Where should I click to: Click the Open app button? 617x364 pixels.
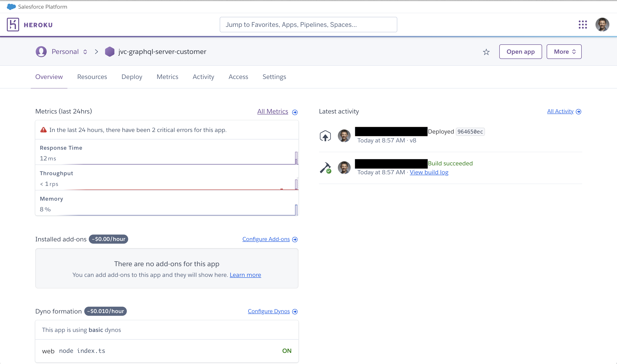pos(520,51)
